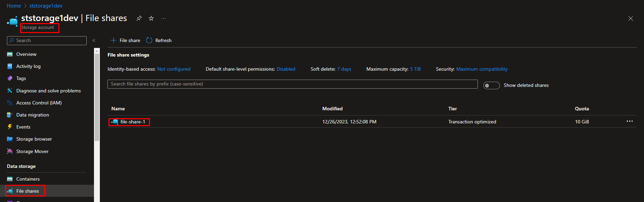Image resolution: width=644 pixels, height=202 pixels.
Task: Open the file-share-1 share
Action: pyautogui.click(x=133, y=122)
